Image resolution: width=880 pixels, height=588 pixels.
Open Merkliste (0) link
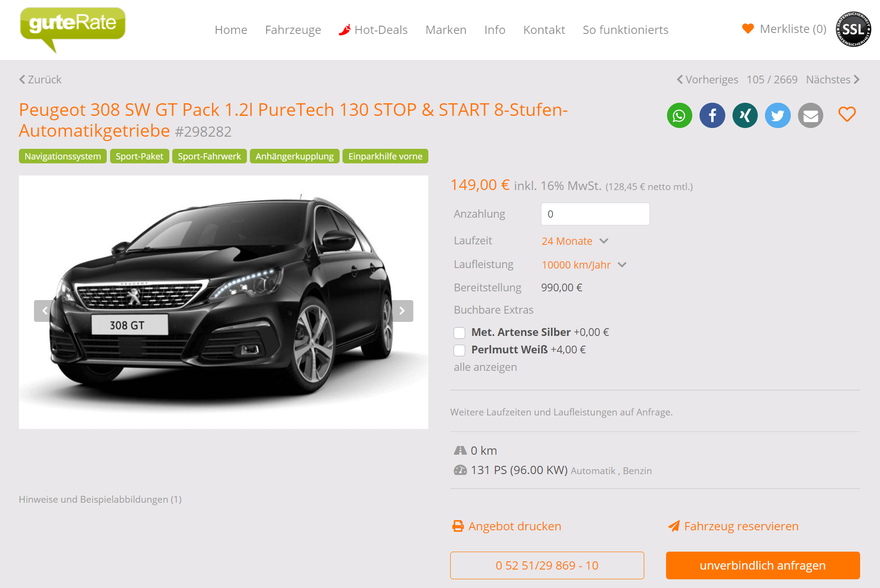[x=793, y=29]
